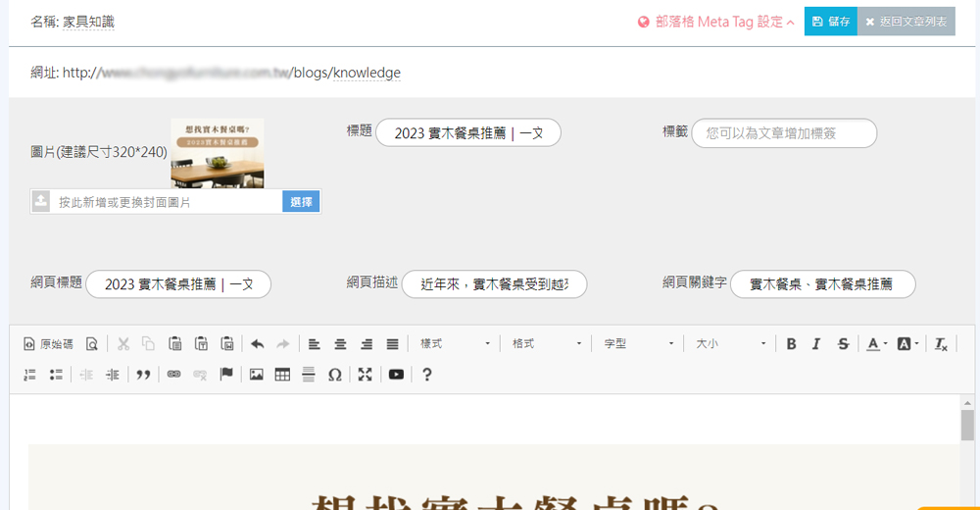
Task: Insert an anchor flag
Action: click(x=226, y=375)
